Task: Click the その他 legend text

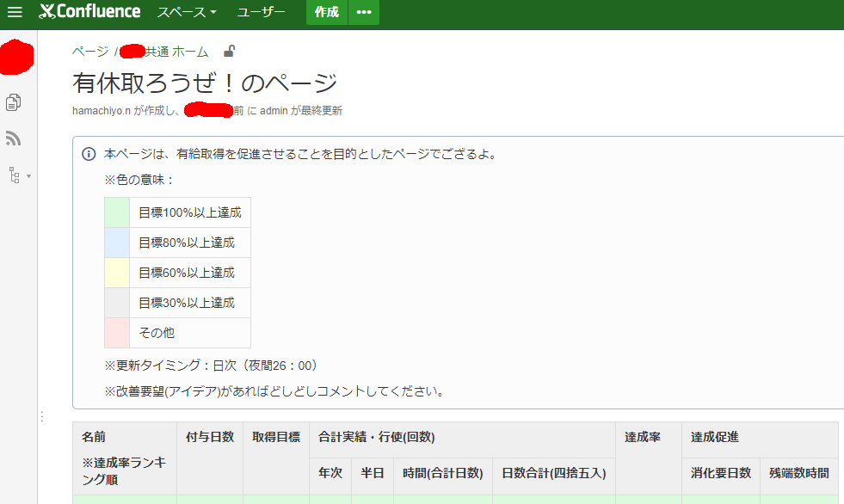Action: (x=157, y=333)
